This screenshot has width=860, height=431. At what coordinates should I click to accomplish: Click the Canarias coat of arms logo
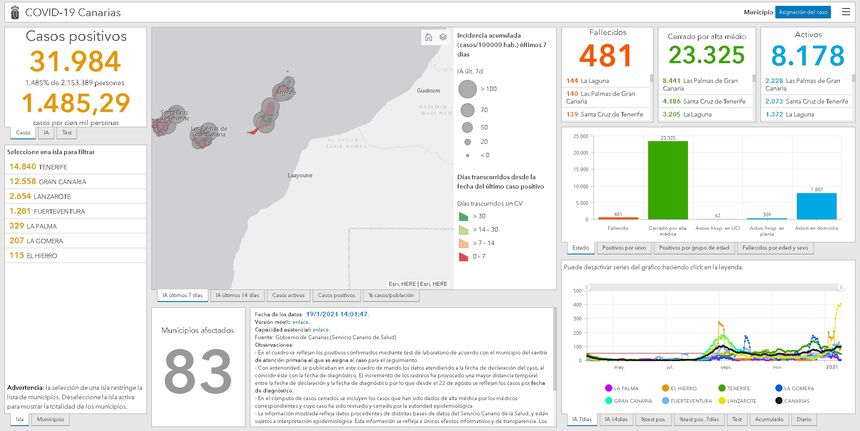pos(11,12)
